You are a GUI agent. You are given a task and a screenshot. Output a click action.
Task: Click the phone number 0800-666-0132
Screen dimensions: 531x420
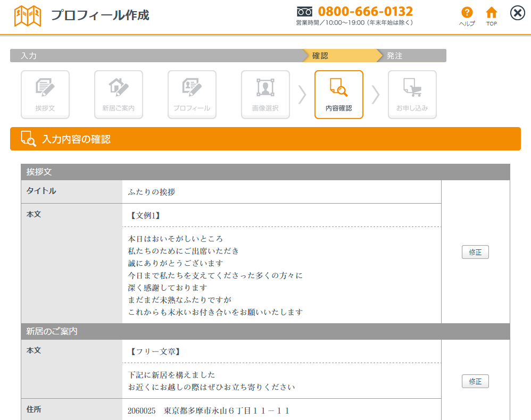365,11
